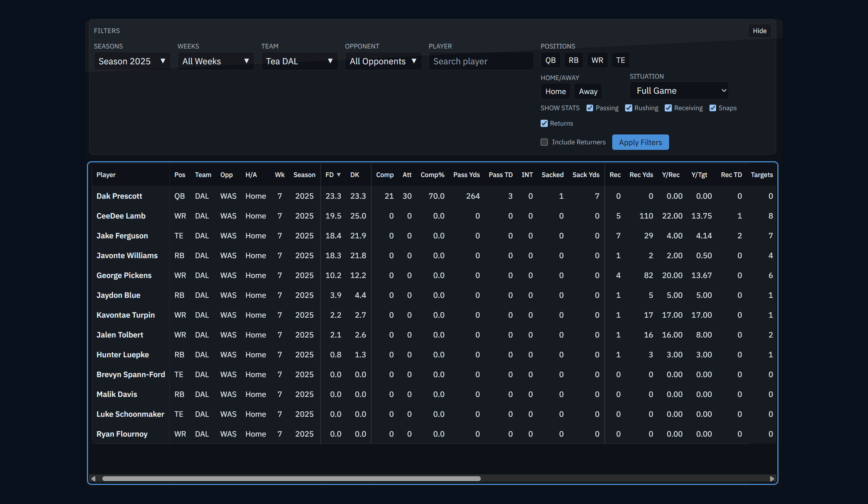
Task: Toggle the TE position filter
Action: 620,60
